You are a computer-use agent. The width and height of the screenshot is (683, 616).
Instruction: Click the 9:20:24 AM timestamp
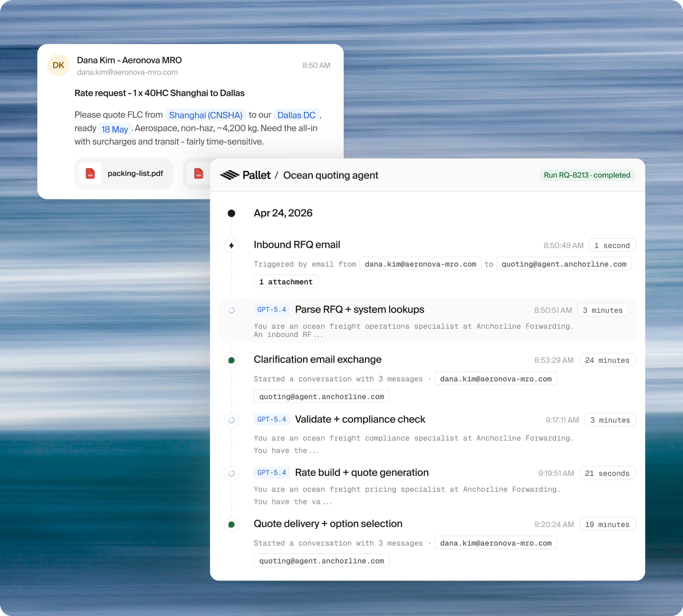[x=554, y=524]
